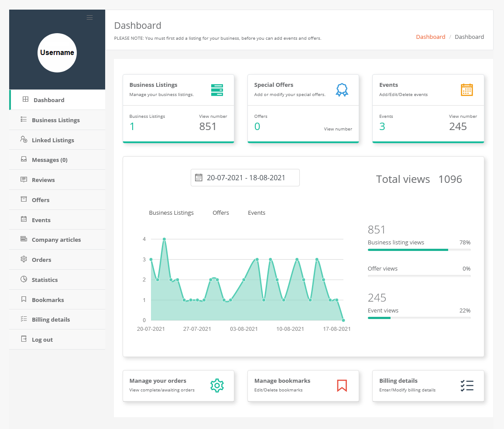Select Company articles in sidebar
504x429 pixels.
[x=57, y=240]
